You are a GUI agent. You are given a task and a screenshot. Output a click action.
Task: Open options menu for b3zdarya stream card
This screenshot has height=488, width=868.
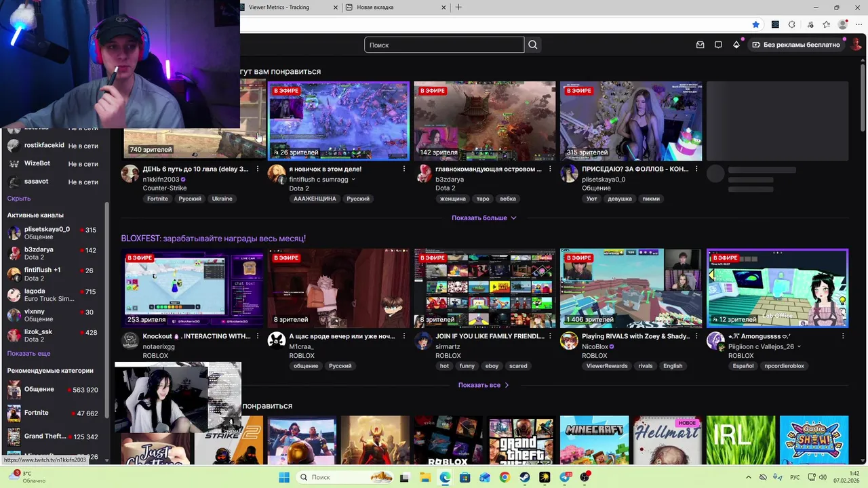pos(550,169)
